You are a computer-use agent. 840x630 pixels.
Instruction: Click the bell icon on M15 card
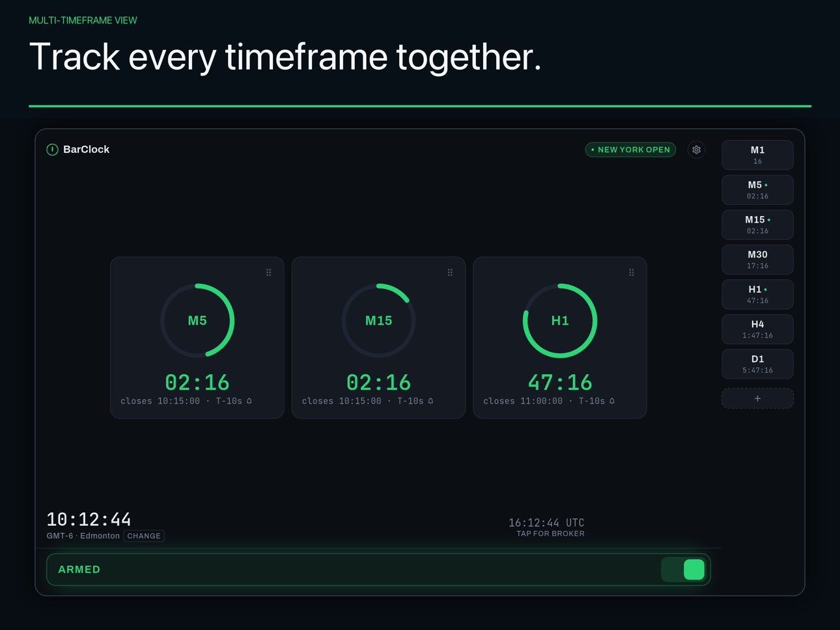click(431, 401)
